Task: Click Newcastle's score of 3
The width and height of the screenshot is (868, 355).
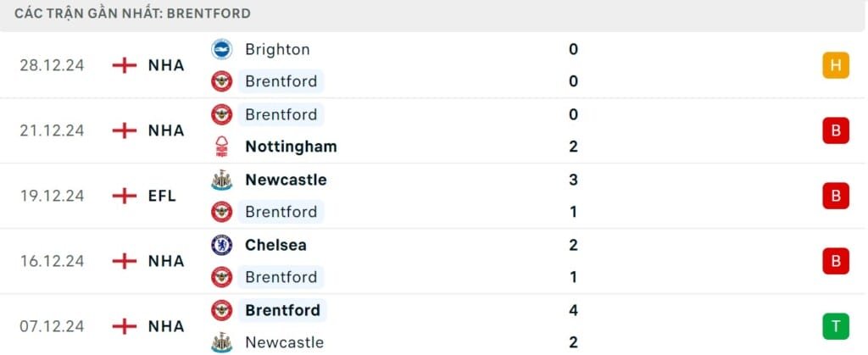Action: coord(574,180)
